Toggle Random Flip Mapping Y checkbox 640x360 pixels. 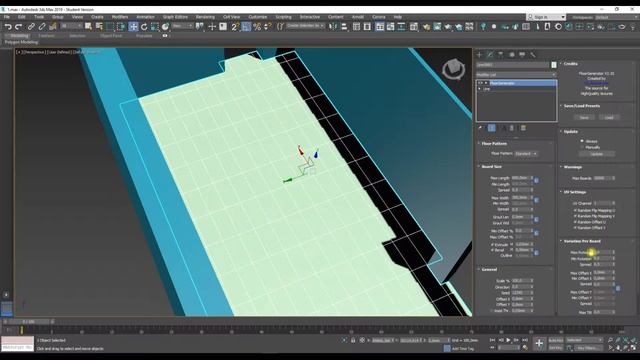click(x=576, y=216)
